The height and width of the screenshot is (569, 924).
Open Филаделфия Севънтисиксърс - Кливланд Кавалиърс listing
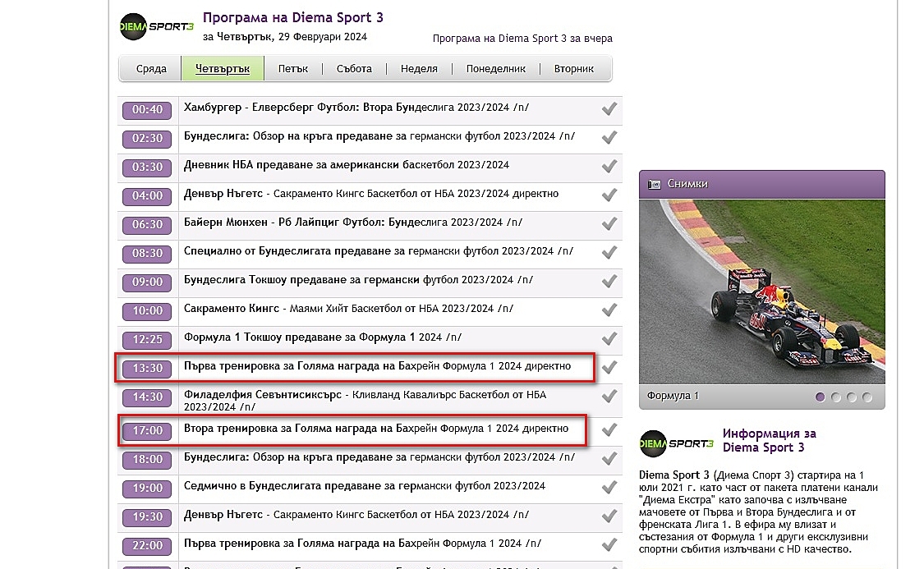point(365,401)
